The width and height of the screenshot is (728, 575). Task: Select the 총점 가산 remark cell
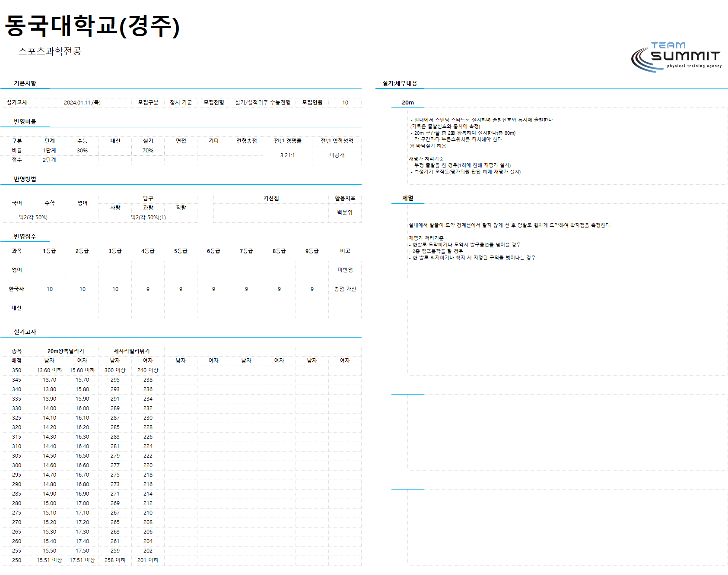coord(345,289)
